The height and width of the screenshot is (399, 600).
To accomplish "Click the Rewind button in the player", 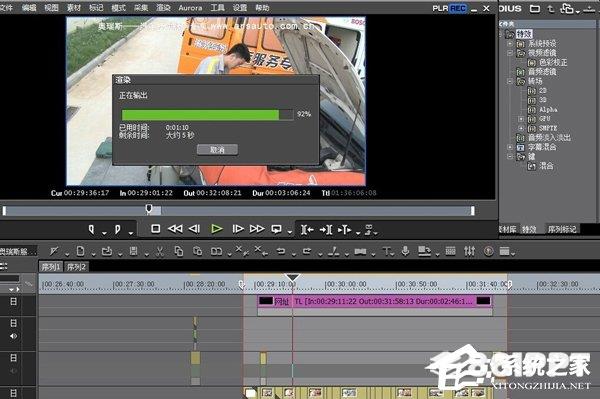I will coord(175,229).
